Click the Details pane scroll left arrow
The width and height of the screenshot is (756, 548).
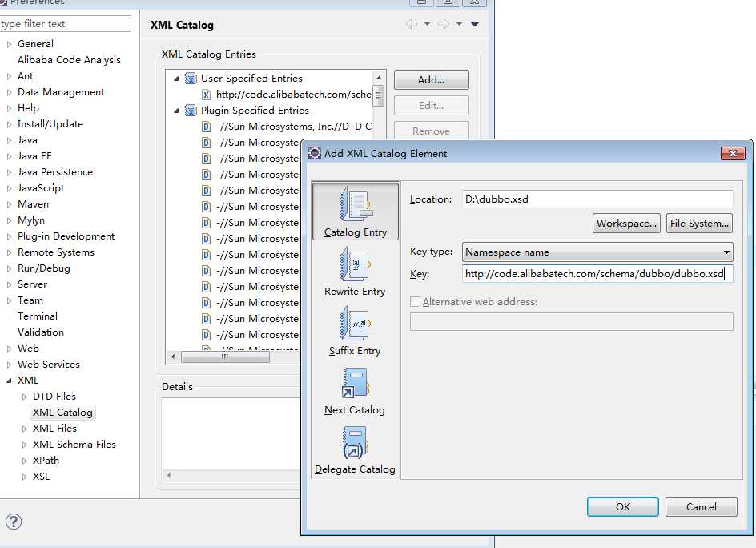click(x=169, y=475)
